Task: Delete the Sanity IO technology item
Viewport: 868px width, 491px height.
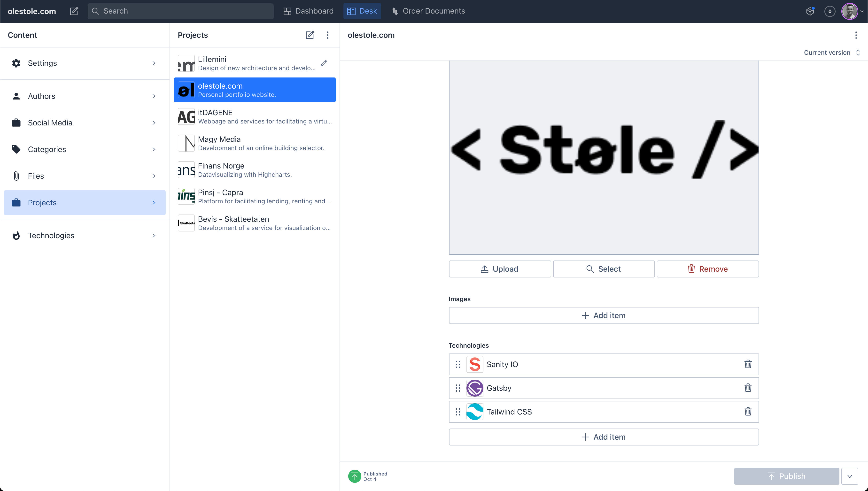Action: coord(748,364)
